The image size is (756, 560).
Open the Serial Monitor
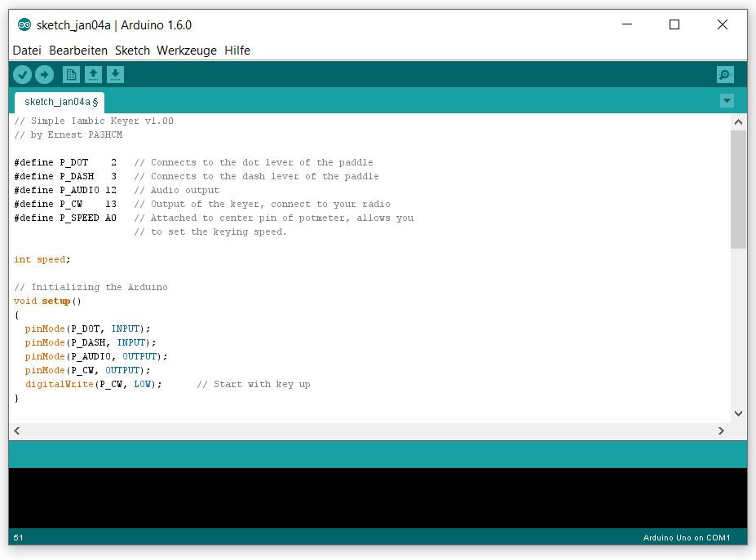coord(725,75)
